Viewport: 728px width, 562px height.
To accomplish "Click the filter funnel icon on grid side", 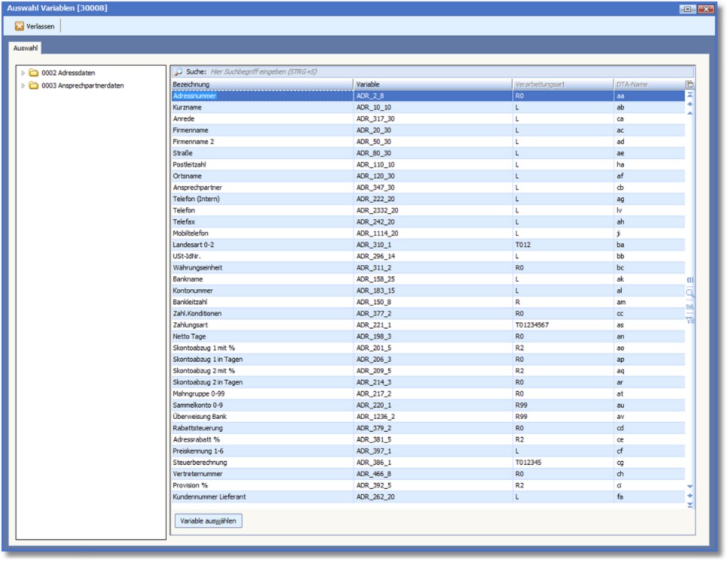I will click(x=690, y=320).
